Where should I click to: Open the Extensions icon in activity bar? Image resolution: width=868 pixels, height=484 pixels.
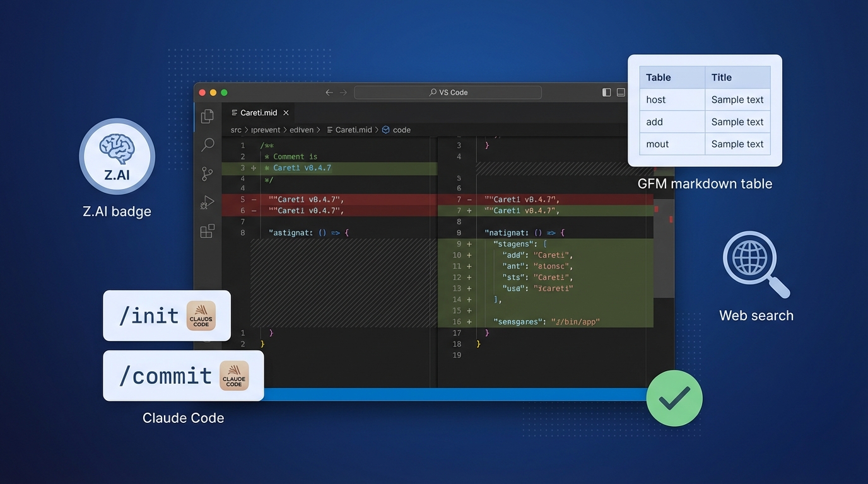[x=207, y=231]
